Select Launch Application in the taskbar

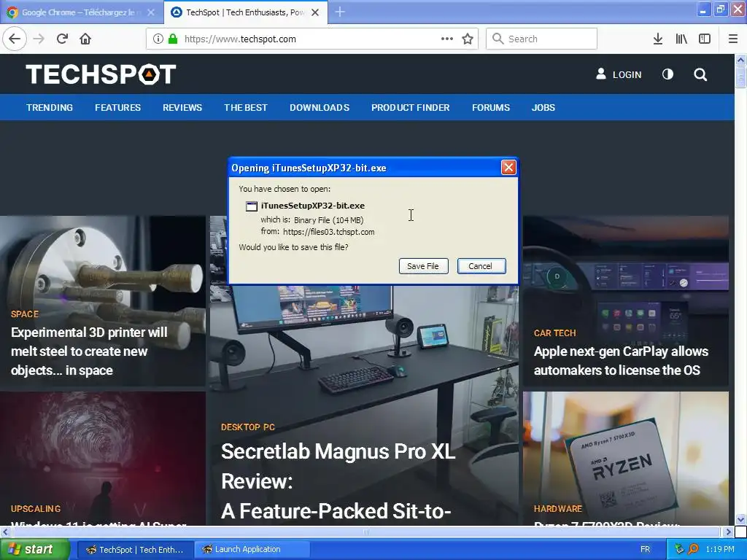[x=252, y=550]
